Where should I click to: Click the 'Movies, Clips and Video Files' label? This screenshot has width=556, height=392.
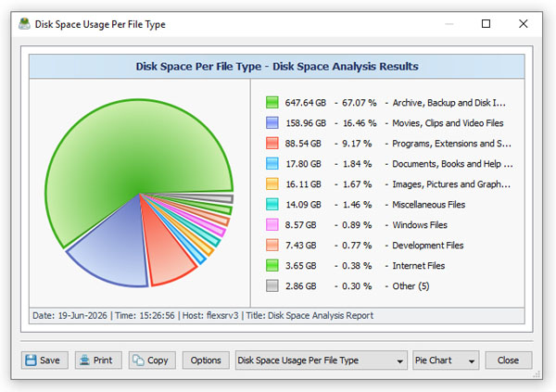448,123
